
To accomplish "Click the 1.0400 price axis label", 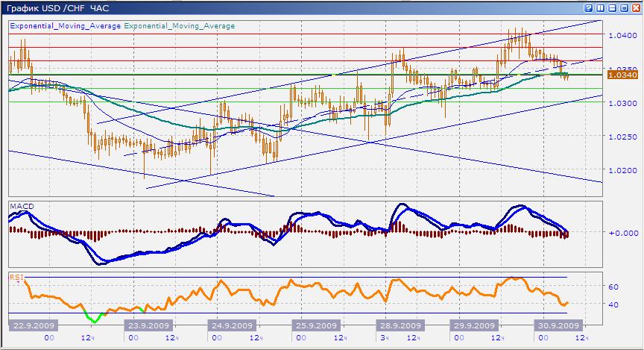I will click(x=622, y=35).
